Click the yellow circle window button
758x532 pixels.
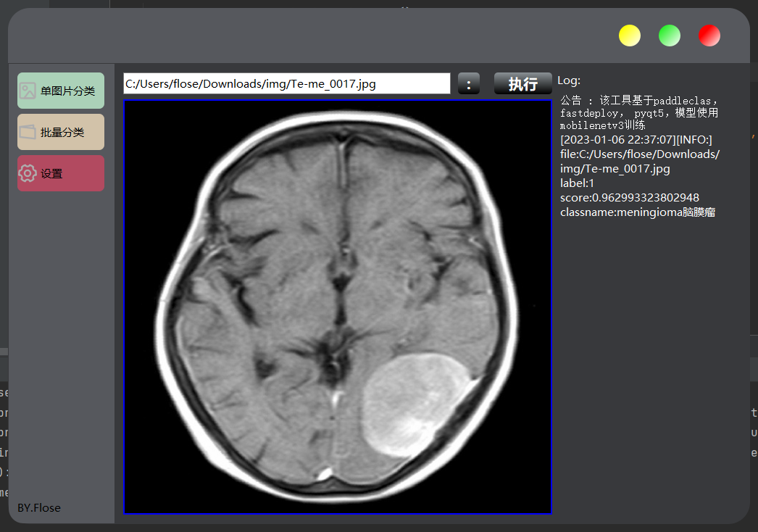pyautogui.click(x=630, y=36)
